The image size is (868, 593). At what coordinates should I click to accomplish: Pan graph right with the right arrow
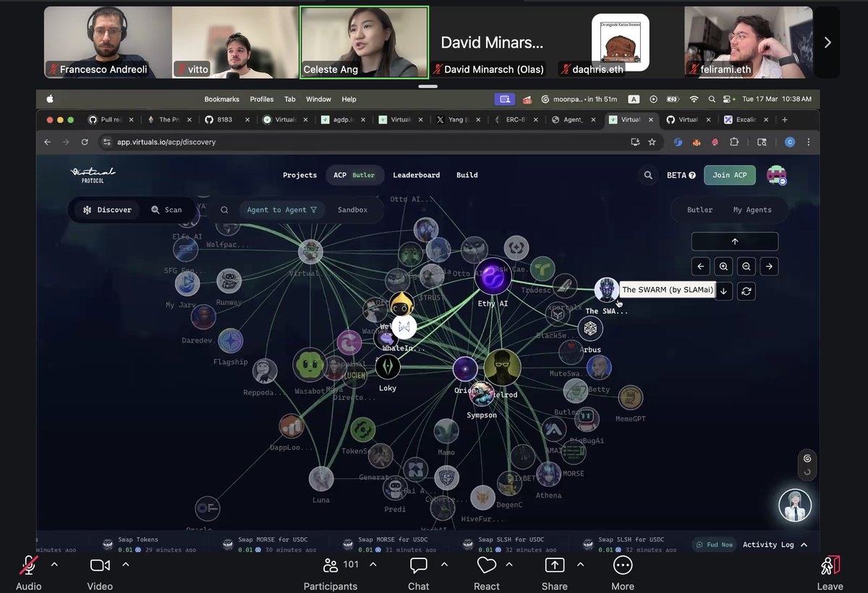[x=769, y=266]
